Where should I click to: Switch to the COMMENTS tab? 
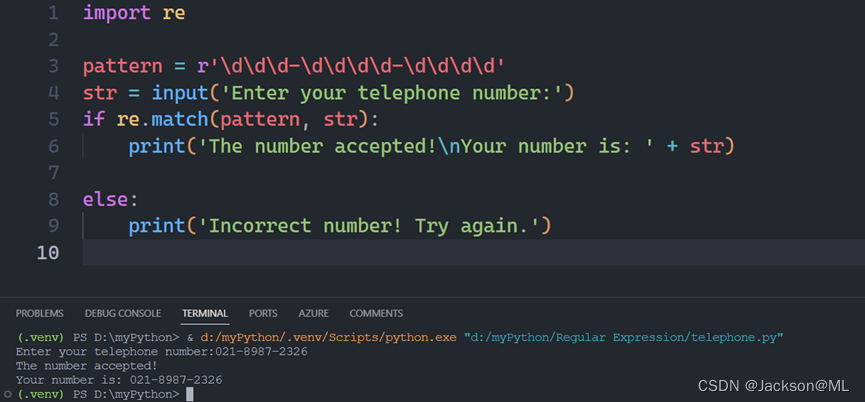tap(376, 313)
